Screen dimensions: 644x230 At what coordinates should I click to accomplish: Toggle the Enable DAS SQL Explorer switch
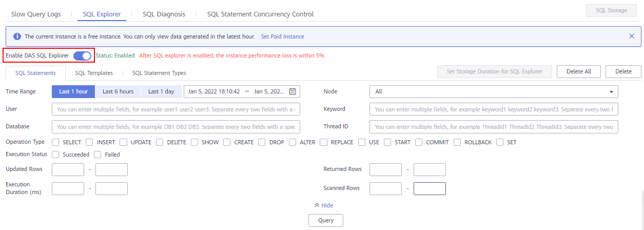click(x=82, y=55)
